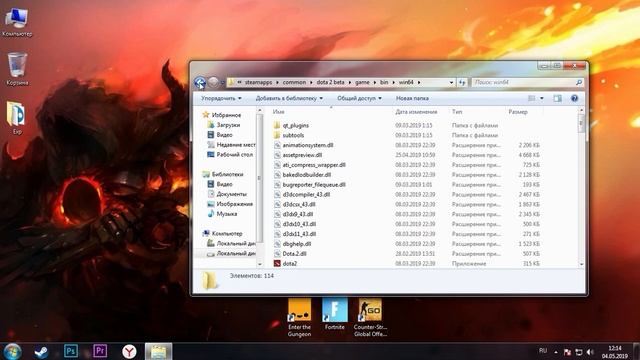This screenshot has height=360, width=640.
Task: Click the network icon in tray
Action: pyautogui.click(x=579, y=352)
